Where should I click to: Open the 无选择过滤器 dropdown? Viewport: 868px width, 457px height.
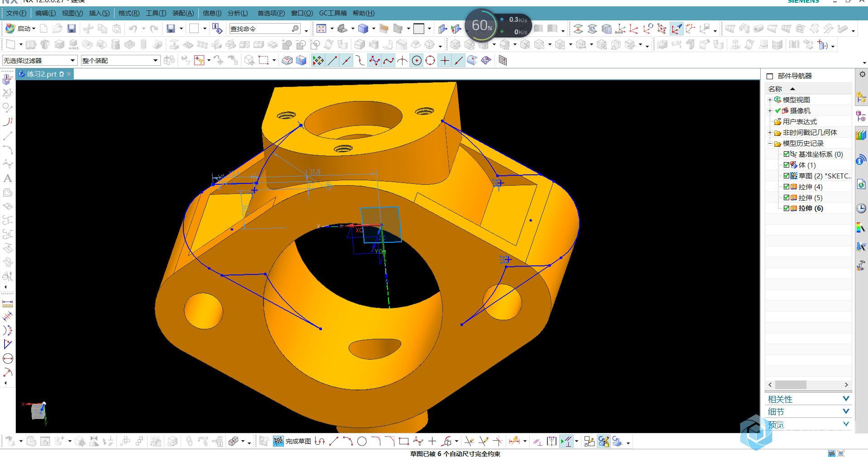click(x=39, y=60)
